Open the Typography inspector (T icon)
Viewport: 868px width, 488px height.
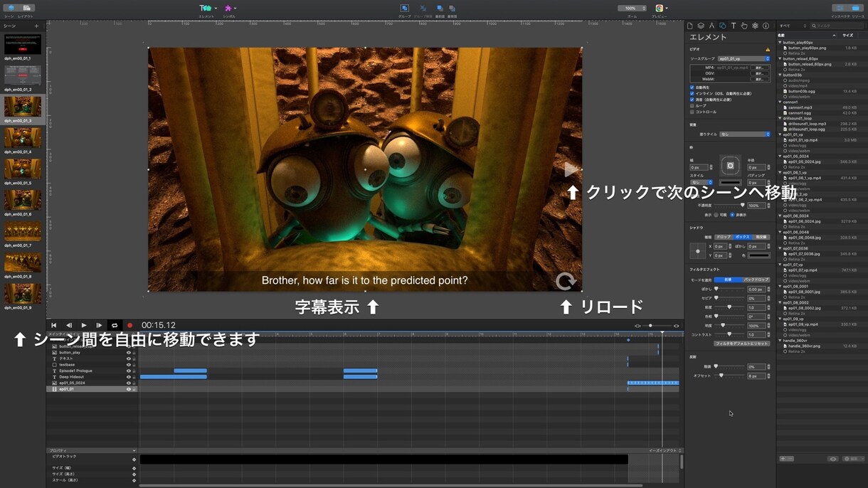click(x=734, y=26)
